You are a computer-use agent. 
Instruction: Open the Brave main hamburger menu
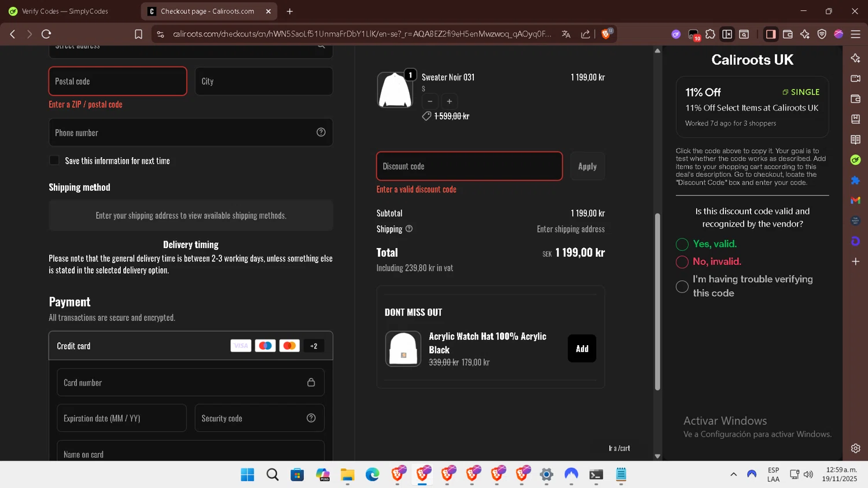pyautogui.click(x=855, y=34)
